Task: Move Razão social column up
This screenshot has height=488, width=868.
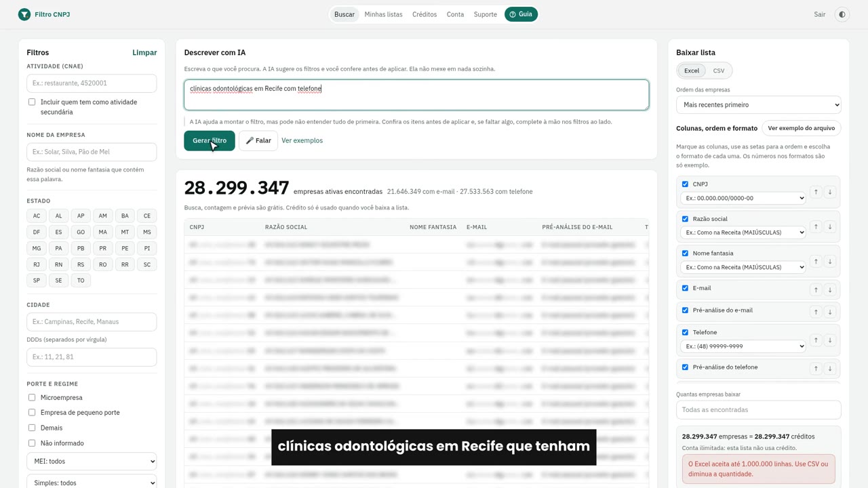Action: click(816, 227)
